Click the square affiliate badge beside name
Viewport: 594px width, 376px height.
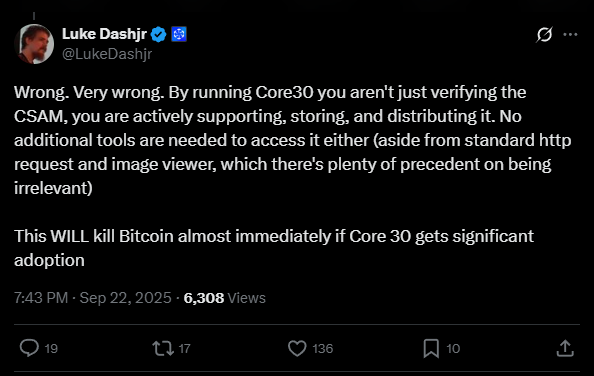179,34
